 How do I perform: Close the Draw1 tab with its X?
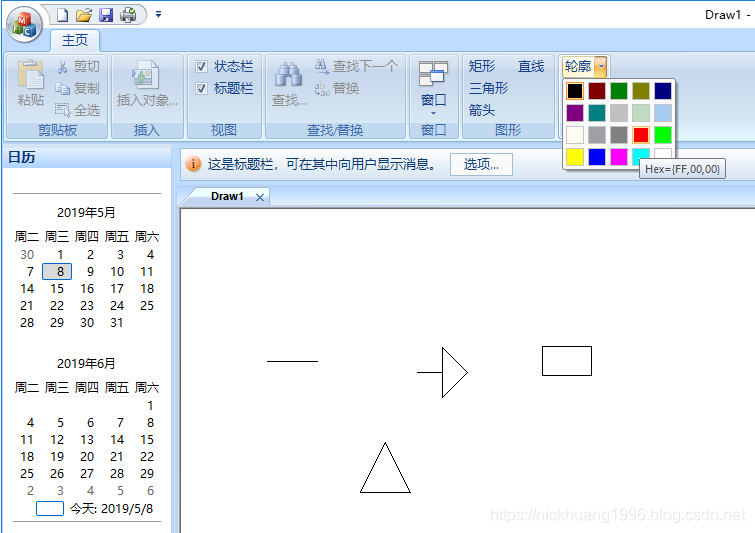(x=260, y=197)
